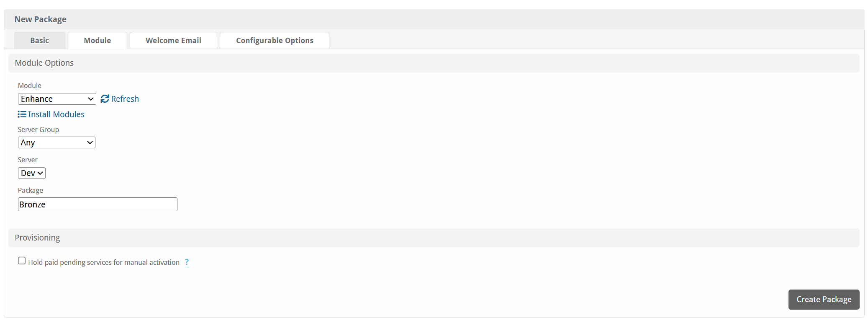The height and width of the screenshot is (326, 868).
Task: Open the question mark help tooltip
Action: click(187, 262)
